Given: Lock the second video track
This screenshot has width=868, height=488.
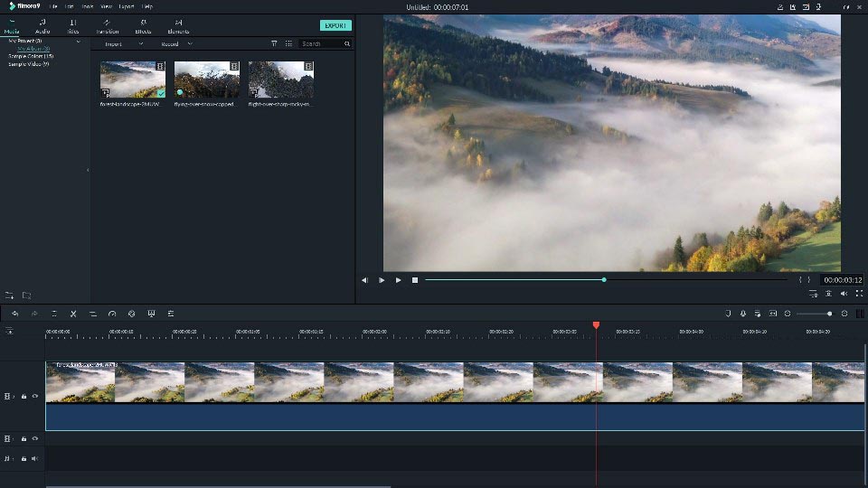Looking at the screenshot, I should tap(24, 439).
